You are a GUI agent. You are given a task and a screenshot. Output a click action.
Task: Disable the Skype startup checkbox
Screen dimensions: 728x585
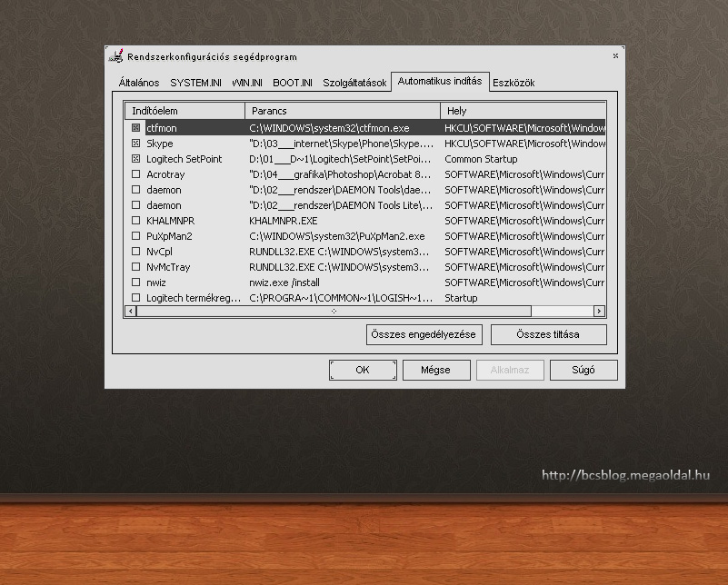[136, 144]
